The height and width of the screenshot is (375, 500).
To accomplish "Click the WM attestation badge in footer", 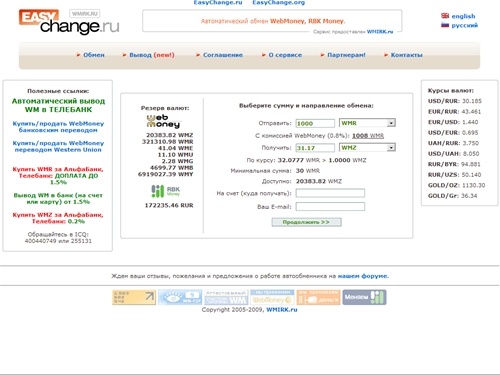I will [226, 297].
